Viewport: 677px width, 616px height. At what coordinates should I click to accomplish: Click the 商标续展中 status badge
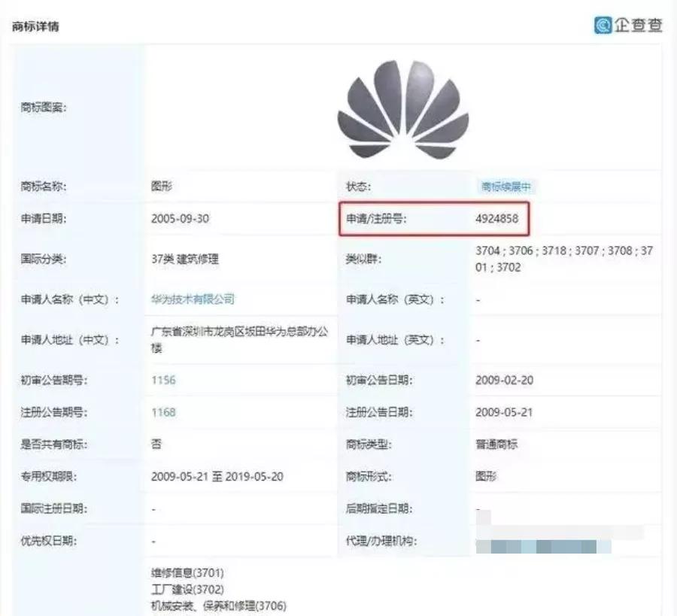[505, 187]
